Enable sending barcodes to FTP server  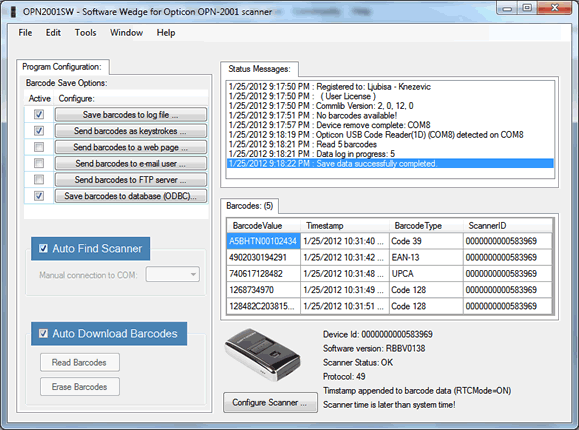[39, 180]
